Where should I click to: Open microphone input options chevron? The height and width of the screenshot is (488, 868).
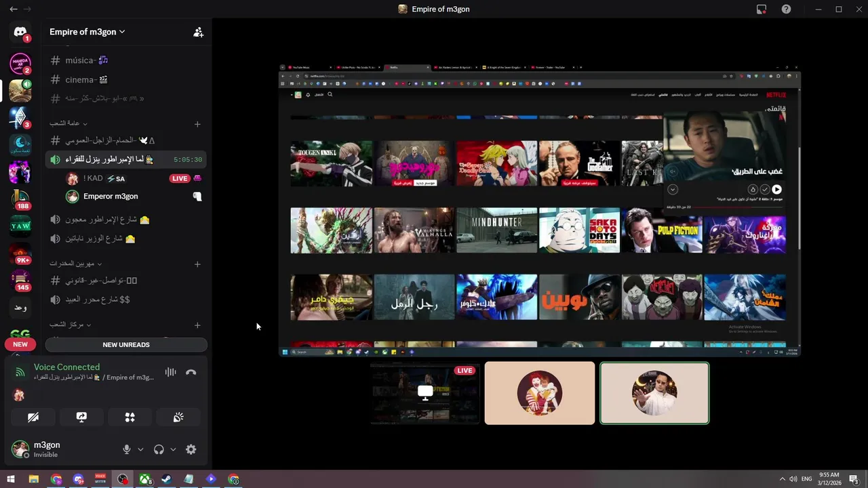pyautogui.click(x=140, y=449)
